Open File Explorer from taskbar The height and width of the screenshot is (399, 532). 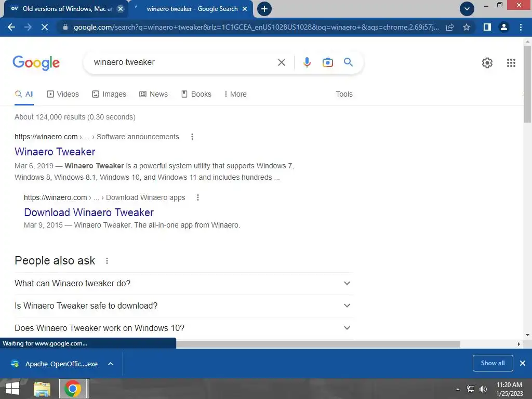pos(42,389)
